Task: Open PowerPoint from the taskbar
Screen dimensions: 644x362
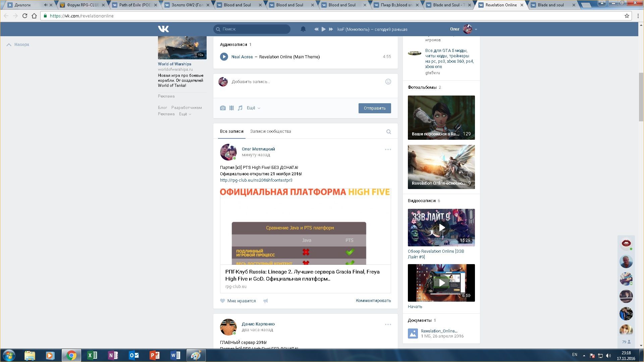Action: tap(155, 355)
